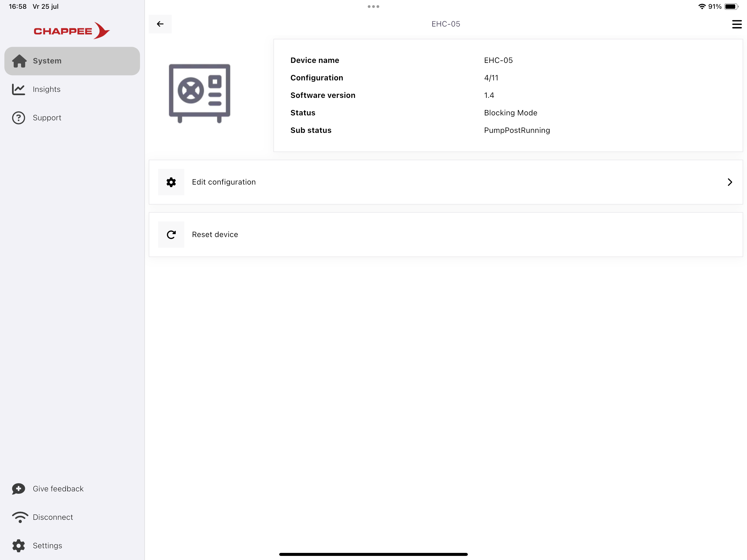Tap the date Vr 25 jul

pyautogui.click(x=46, y=6)
